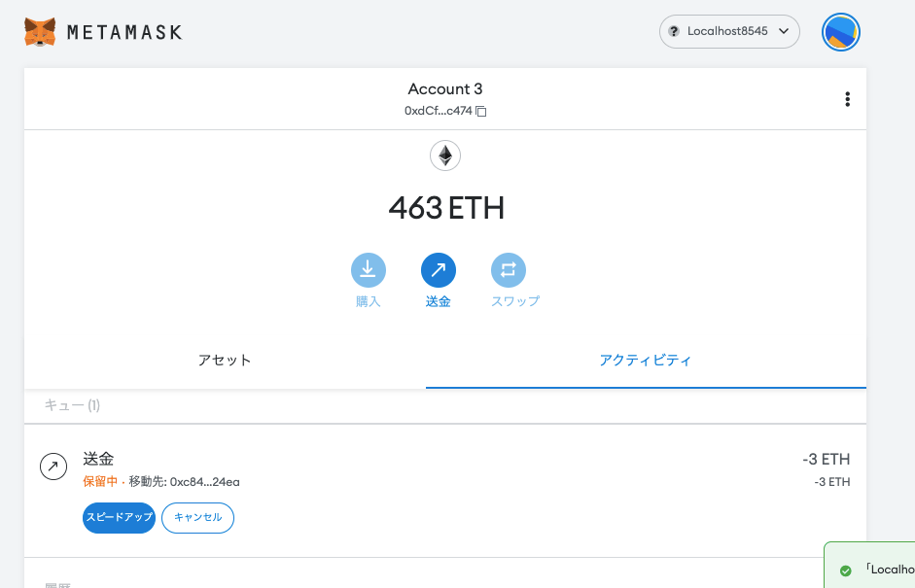Click the MetaMask fox logo
Image resolution: width=915 pixels, height=588 pixels.
tap(40, 31)
